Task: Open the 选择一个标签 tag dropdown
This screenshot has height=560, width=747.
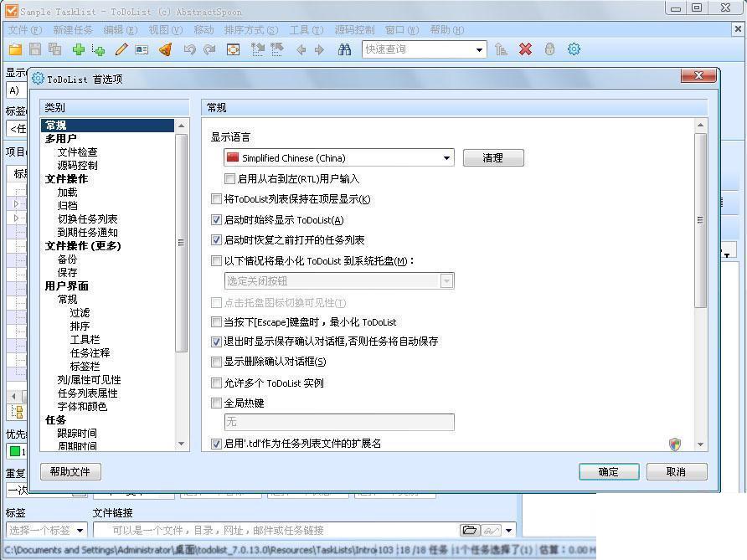Action: [x=80, y=530]
